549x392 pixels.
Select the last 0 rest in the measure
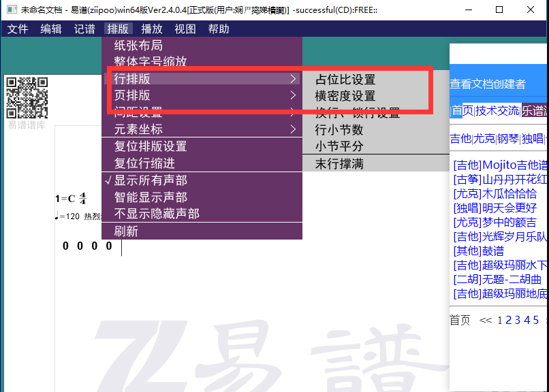coord(109,246)
